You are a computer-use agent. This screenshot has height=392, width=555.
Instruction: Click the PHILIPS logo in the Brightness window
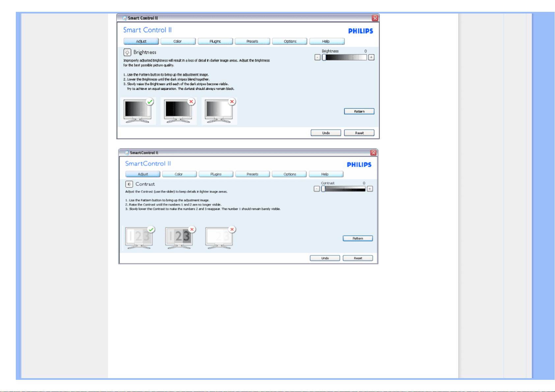coord(361,31)
